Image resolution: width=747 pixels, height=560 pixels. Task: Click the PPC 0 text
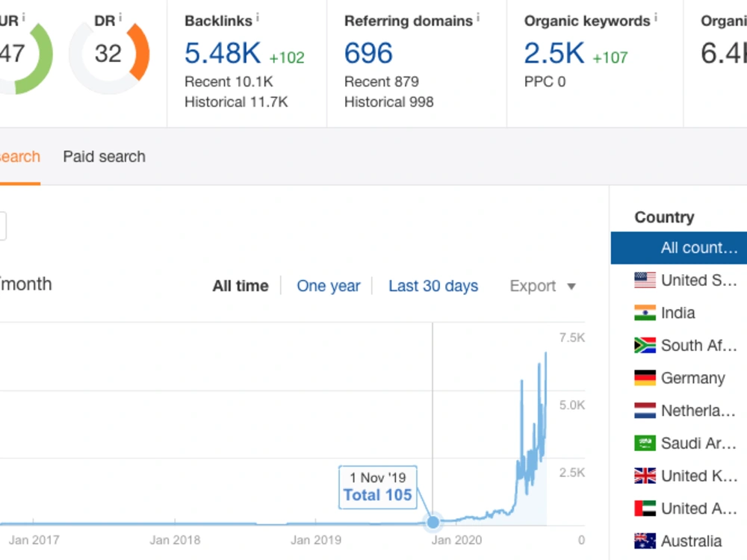click(x=545, y=82)
